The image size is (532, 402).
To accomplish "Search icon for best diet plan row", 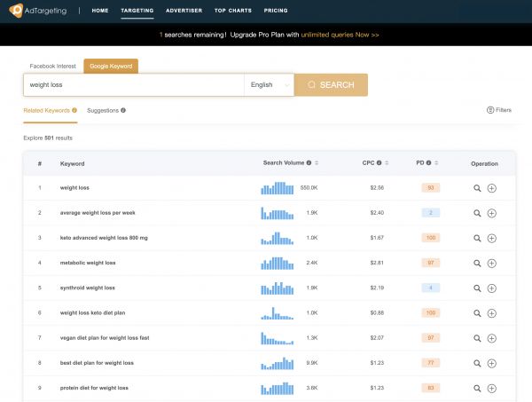I will tap(477, 363).
